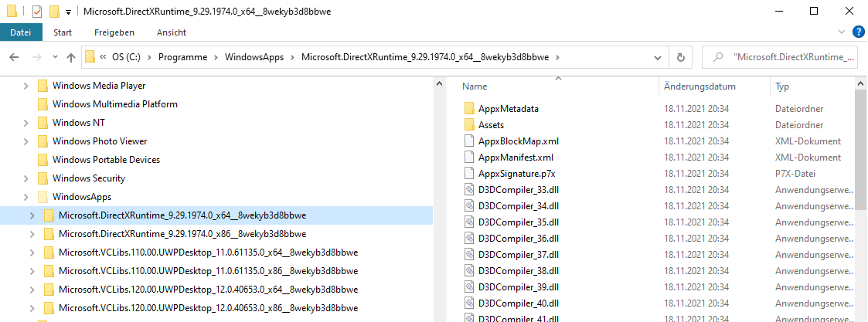Click the navigation pane scroll up arrow

440,85
